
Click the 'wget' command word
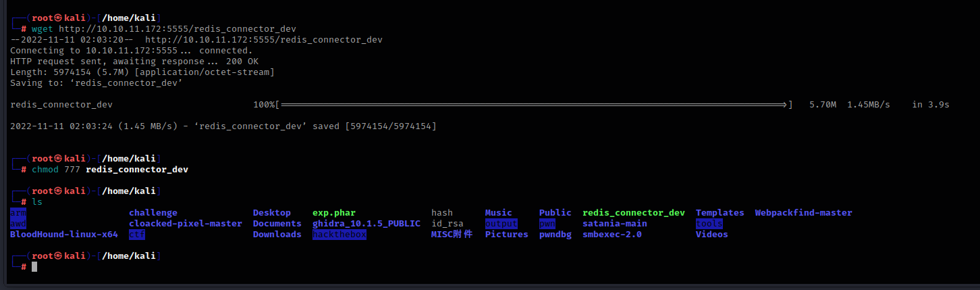point(43,29)
